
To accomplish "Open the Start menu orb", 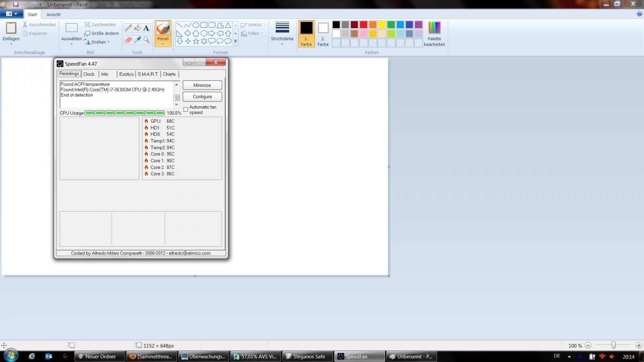I will pyautogui.click(x=11, y=356).
